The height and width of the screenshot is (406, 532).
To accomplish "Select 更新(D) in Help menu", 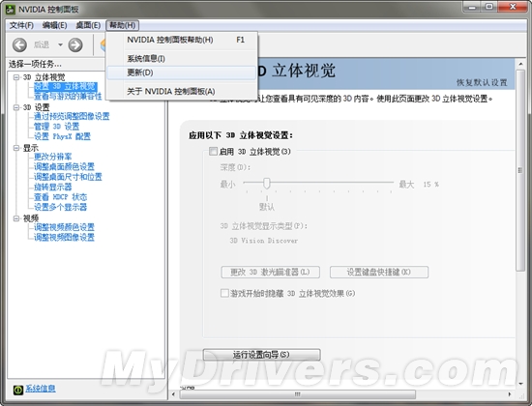I will [182, 72].
